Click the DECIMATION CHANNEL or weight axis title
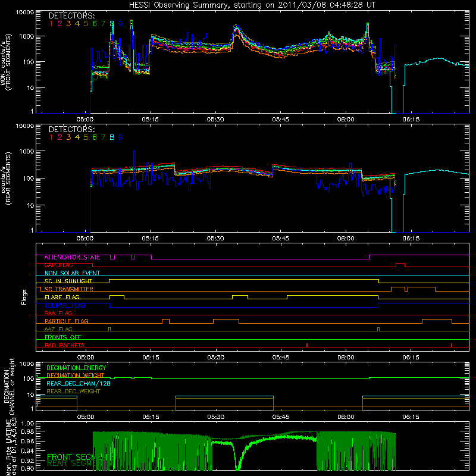 [8, 386]
